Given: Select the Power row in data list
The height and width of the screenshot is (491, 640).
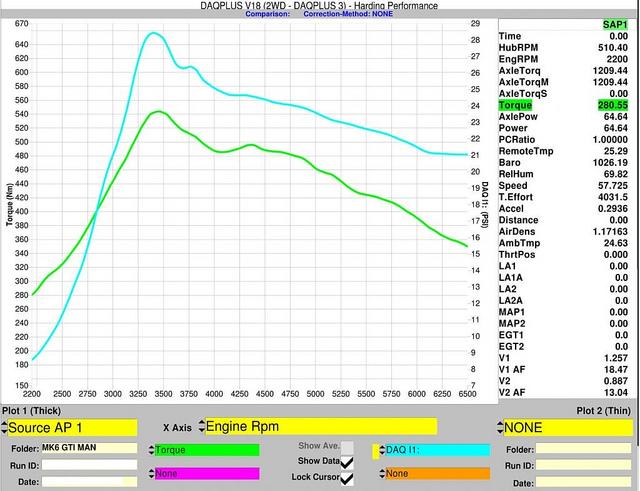Looking at the screenshot, I should (565, 128).
